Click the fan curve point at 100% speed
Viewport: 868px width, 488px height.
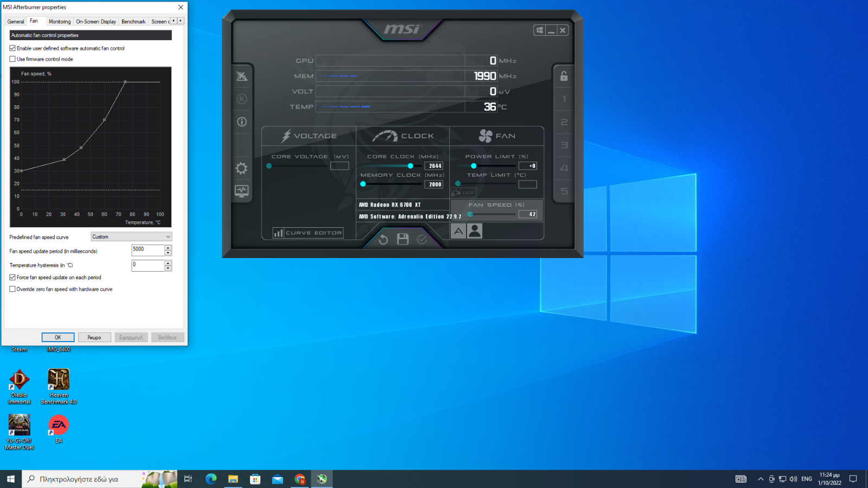point(125,82)
